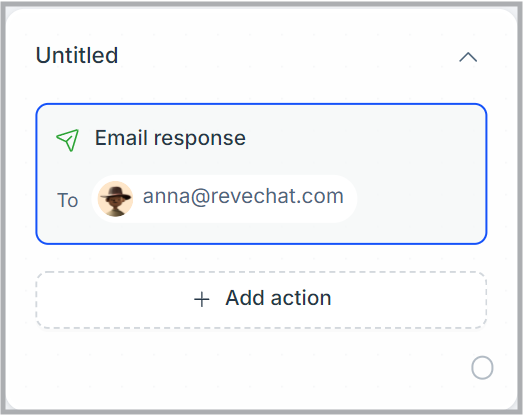The image size is (523, 415).
Task: Click the send icon left of Email response
Action: click(x=68, y=140)
